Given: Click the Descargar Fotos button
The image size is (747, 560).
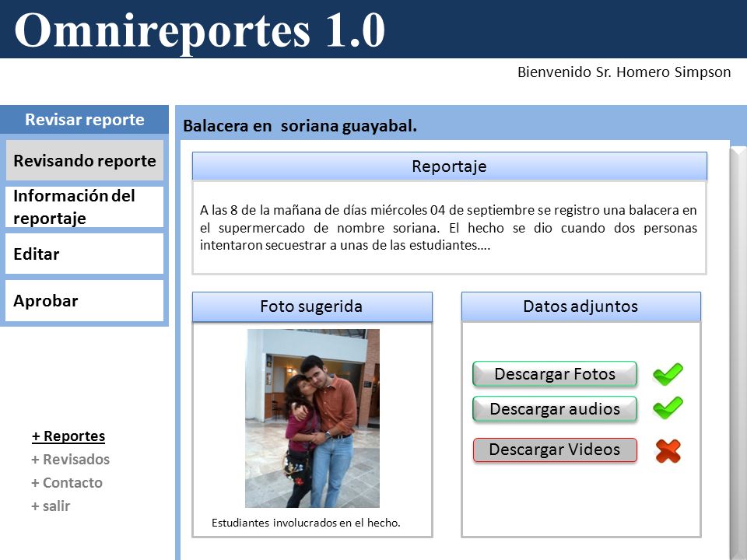Looking at the screenshot, I should (555, 374).
